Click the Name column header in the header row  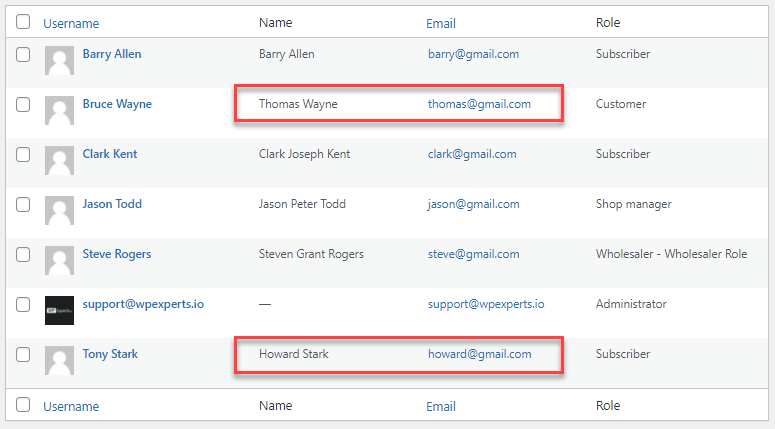coord(275,23)
